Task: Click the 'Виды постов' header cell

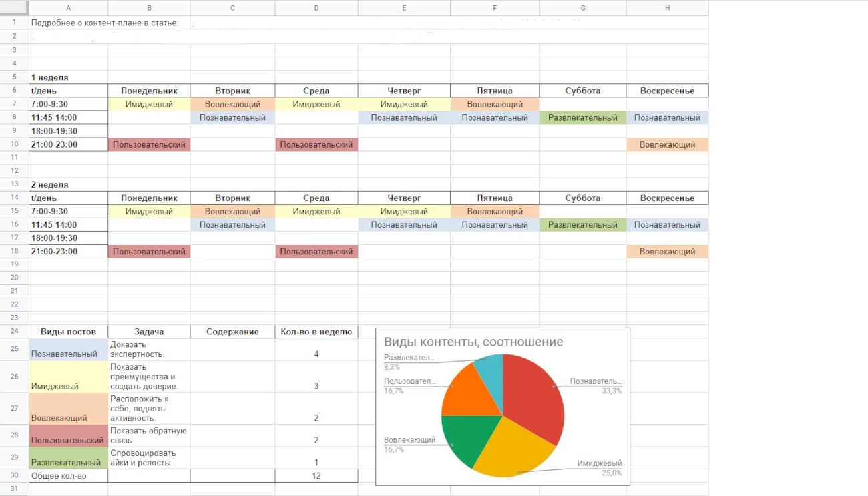Action: click(x=68, y=332)
